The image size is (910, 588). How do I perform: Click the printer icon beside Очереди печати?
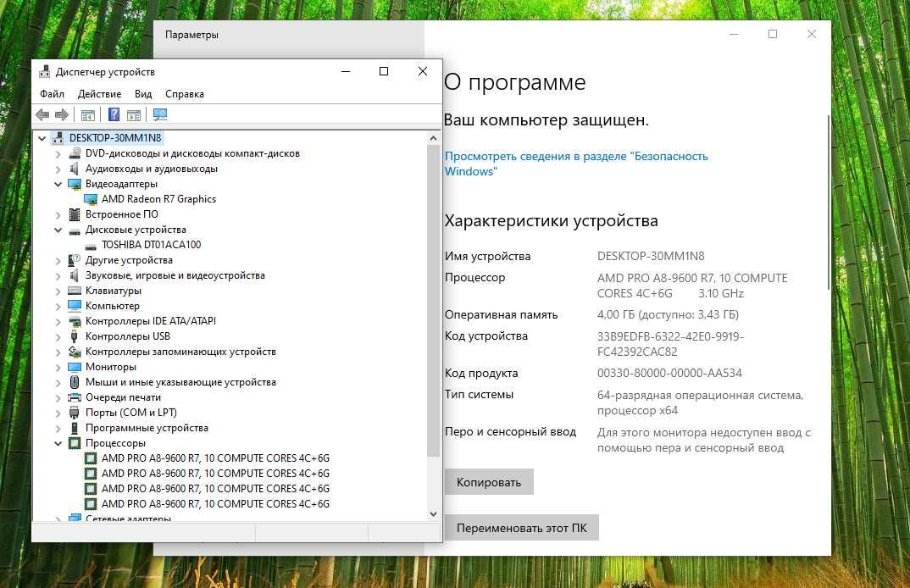[x=75, y=397]
